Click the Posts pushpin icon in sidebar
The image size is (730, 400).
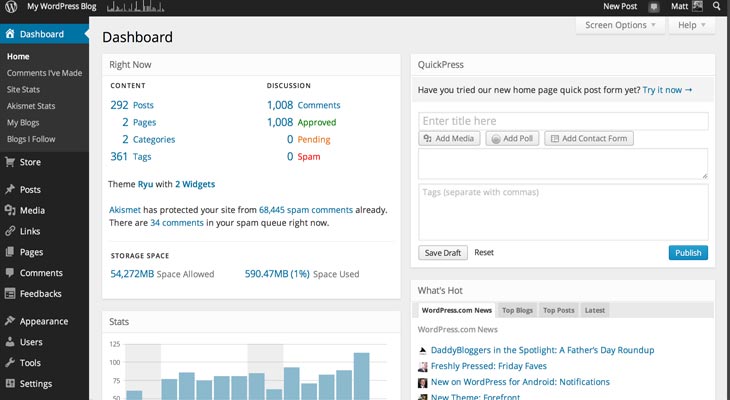coord(10,189)
